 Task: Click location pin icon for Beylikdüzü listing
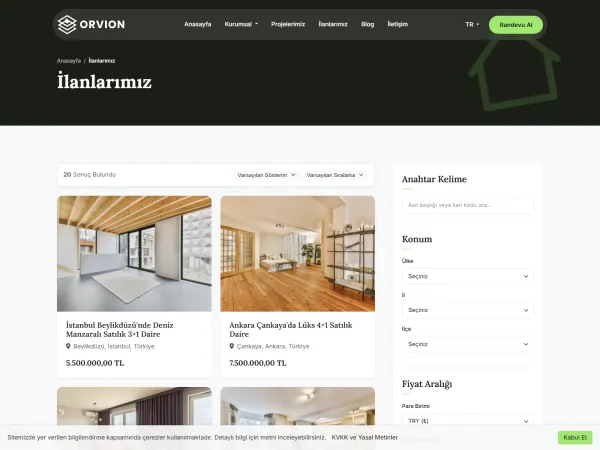coord(68,346)
